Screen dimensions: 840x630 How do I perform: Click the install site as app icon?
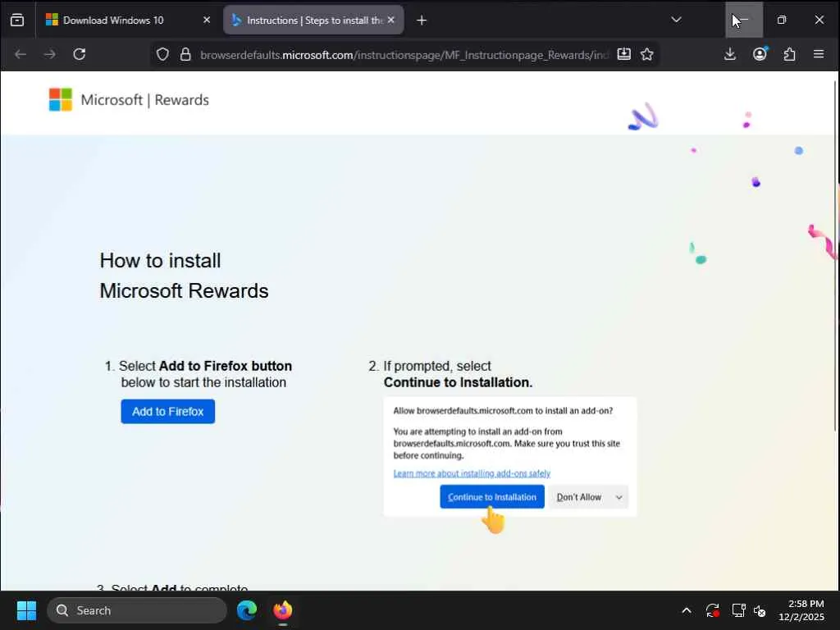pyautogui.click(x=624, y=54)
